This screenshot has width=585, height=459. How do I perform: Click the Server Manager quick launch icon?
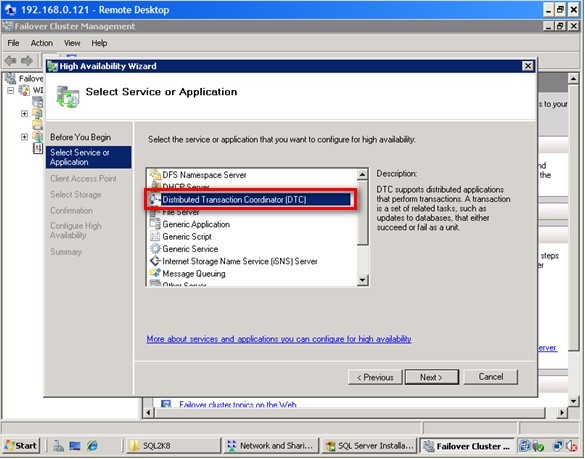tap(58, 446)
